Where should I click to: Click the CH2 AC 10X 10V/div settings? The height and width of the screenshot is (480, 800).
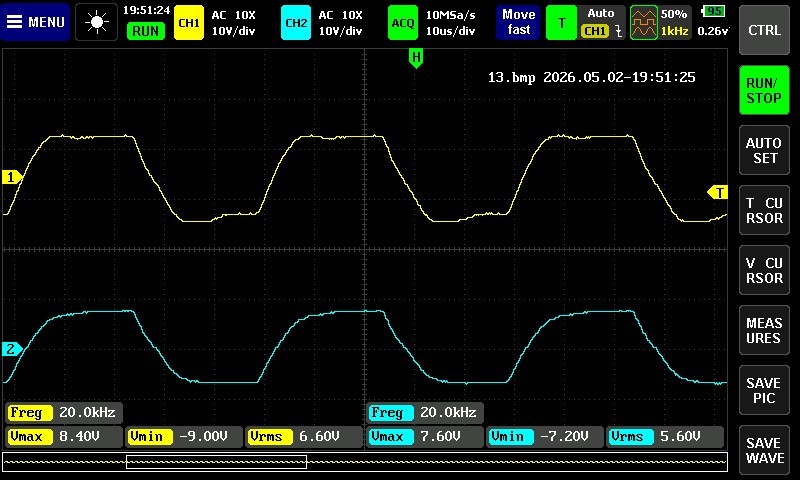(341, 22)
